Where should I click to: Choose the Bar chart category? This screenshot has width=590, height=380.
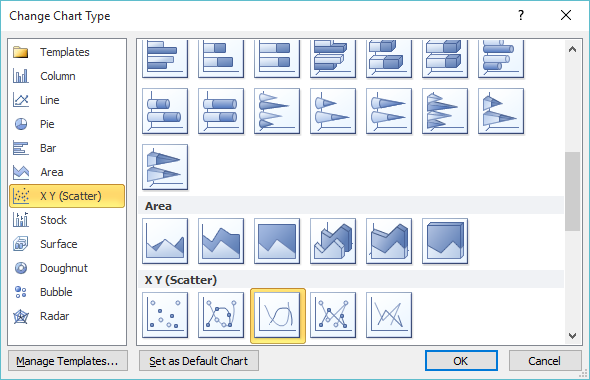67,148
